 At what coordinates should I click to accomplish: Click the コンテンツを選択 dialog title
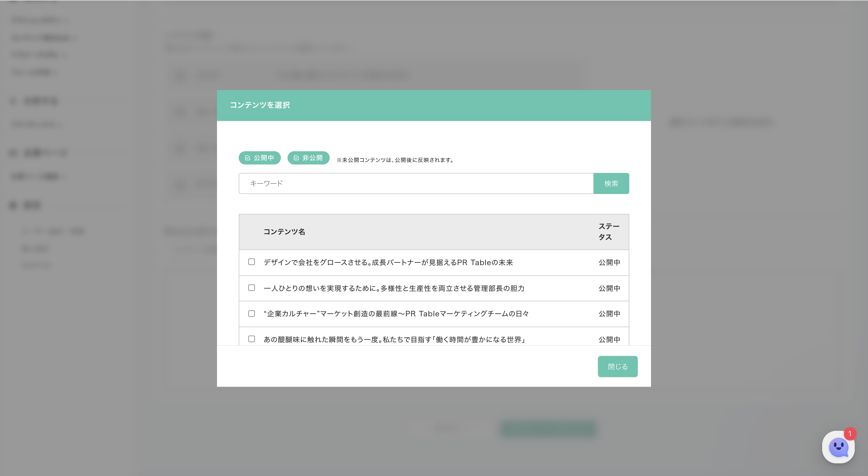[x=259, y=105]
